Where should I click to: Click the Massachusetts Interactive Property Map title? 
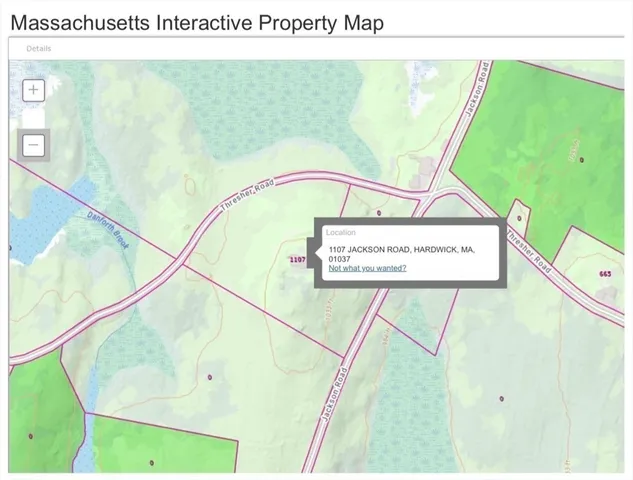(197, 22)
